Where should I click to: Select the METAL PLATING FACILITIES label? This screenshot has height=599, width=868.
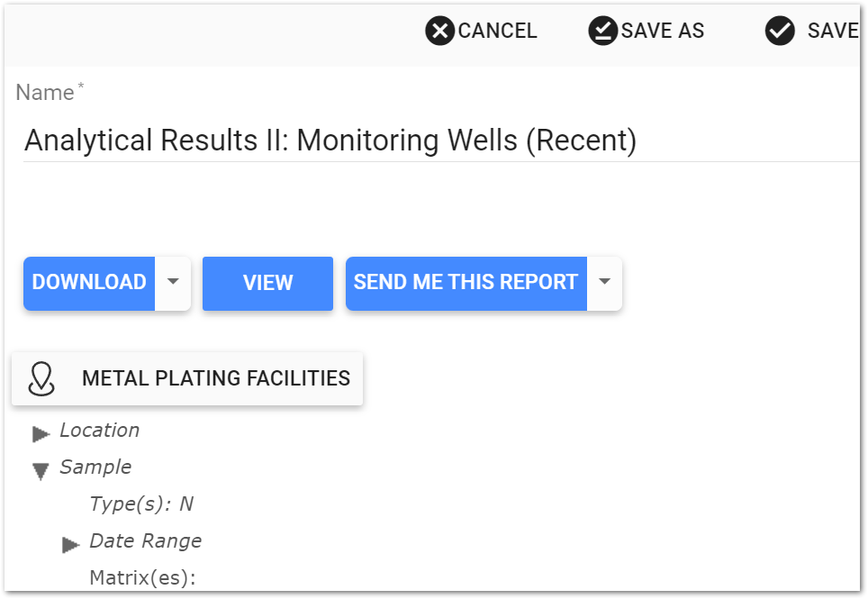tap(216, 378)
